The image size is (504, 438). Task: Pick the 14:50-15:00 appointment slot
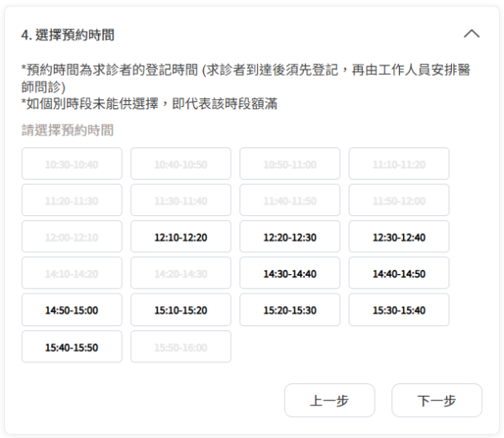coord(71,309)
